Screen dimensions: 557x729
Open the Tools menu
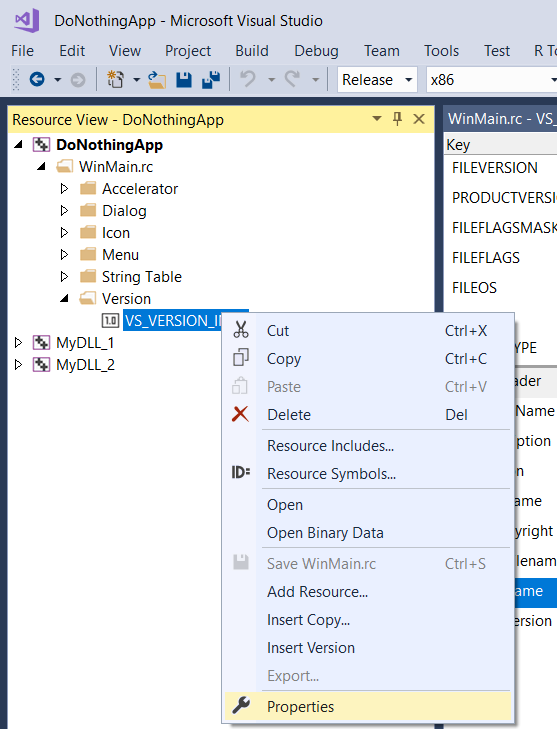[x=441, y=51]
